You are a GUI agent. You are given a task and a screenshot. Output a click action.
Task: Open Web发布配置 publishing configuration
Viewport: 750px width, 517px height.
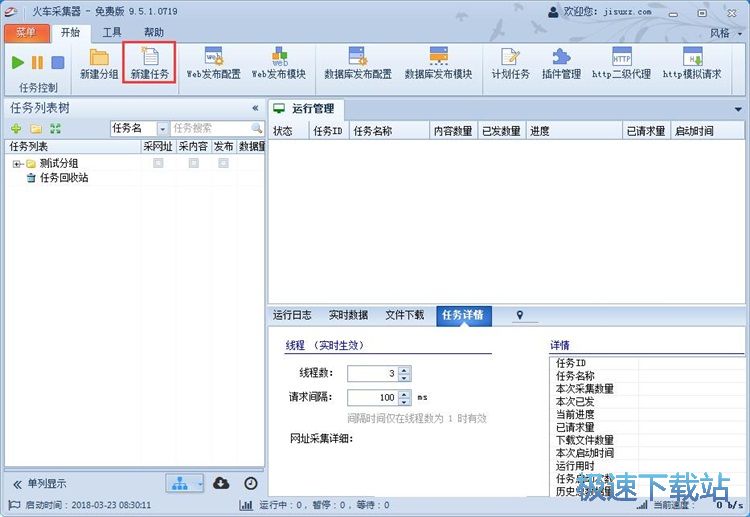(x=213, y=63)
